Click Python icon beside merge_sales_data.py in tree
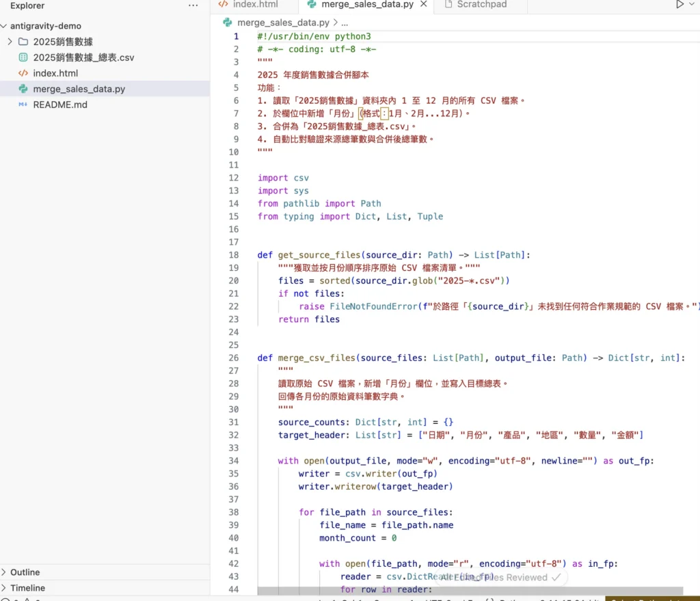700x601 pixels. (23, 89)
